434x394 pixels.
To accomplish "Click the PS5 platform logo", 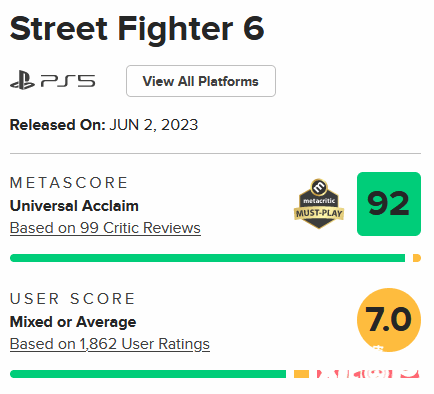I will pyautogui.click(x=53, y=80).
